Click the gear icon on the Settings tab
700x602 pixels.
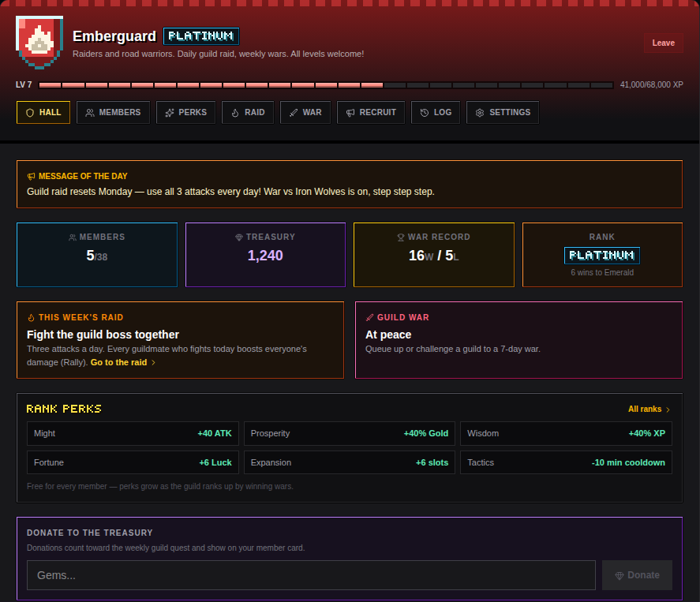[x=480, y=113]
